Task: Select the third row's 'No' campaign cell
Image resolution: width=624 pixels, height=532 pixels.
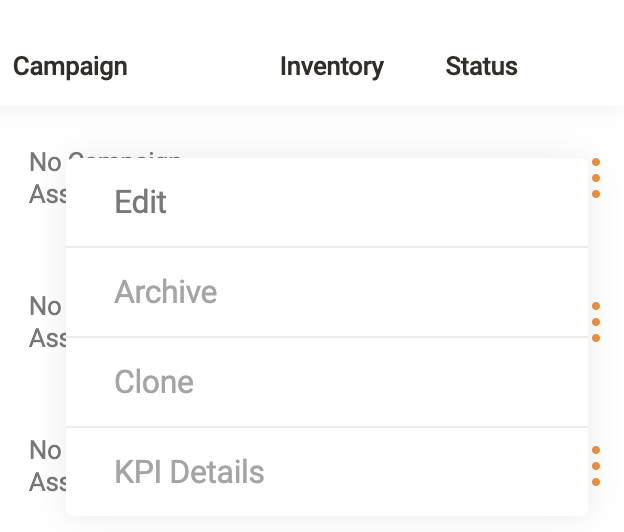Action: [x=46, y=450]
